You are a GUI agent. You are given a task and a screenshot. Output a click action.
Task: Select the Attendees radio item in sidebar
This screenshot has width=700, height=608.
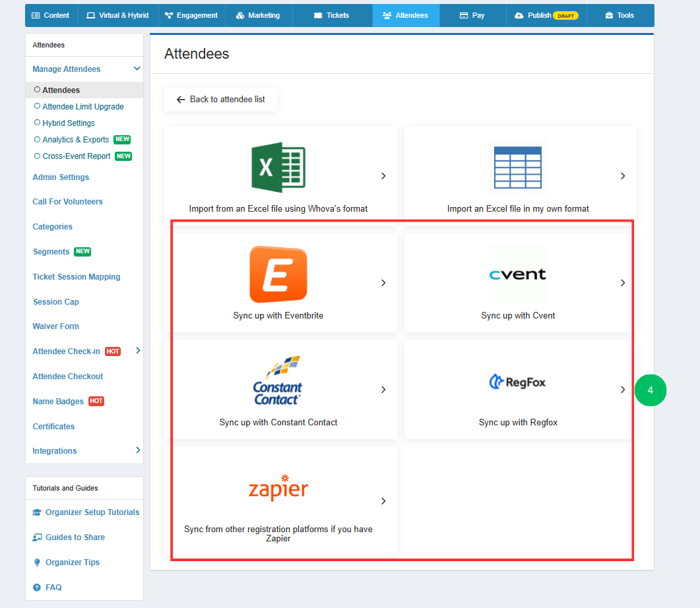[84, 90]
